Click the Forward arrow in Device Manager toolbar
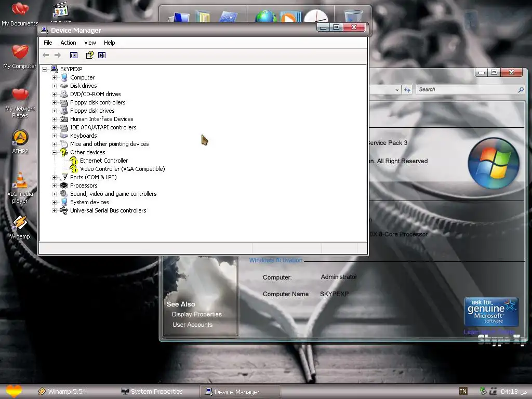 tap(58, 55)
